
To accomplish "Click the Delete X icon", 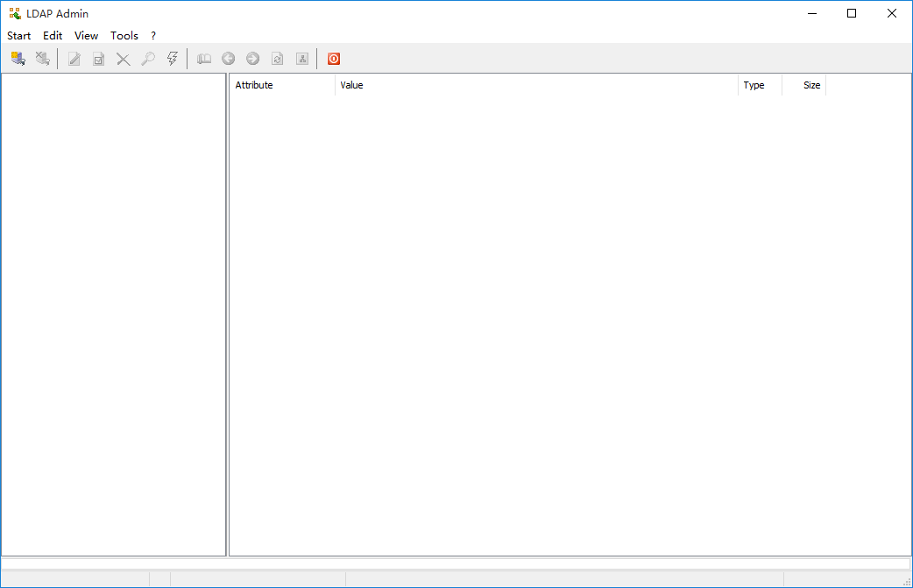I will pos(124,59).
